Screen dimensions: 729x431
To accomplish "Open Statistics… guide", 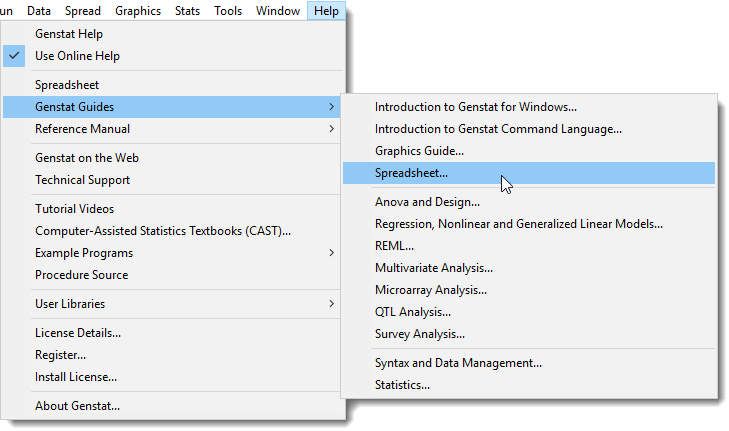I will [x=529, y=385].
